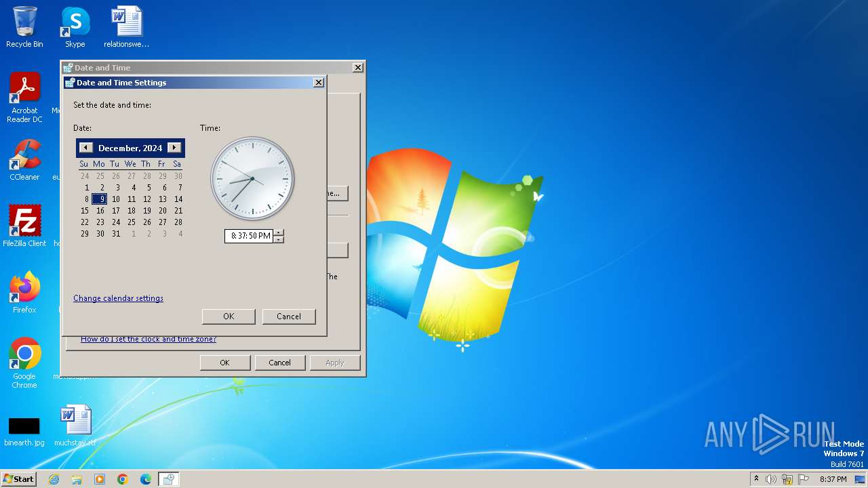Image resolution: width=868 pixels, height=488 pixels.
Task: Close Date and Time Settings dialog
Action: 319,83
